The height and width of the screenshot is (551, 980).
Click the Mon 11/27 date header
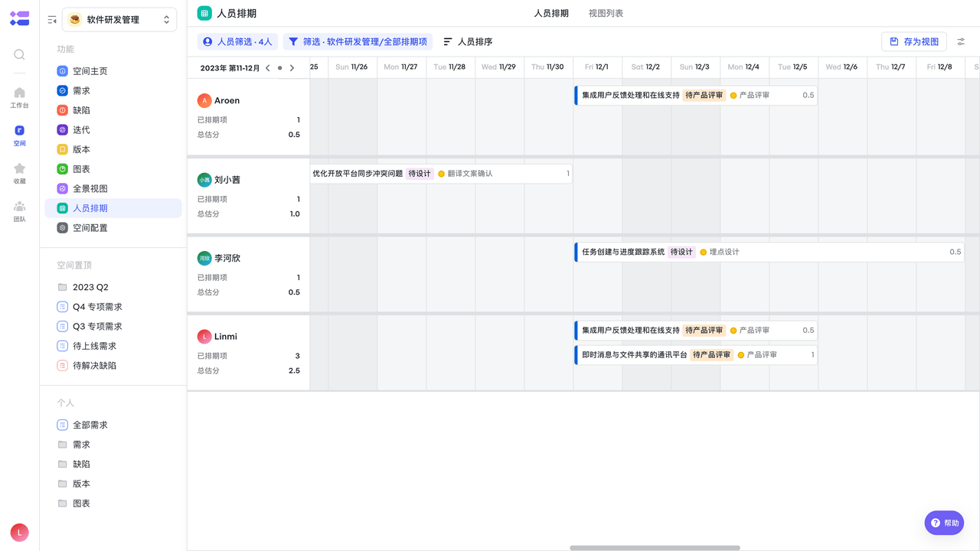(x=401, y=67)
